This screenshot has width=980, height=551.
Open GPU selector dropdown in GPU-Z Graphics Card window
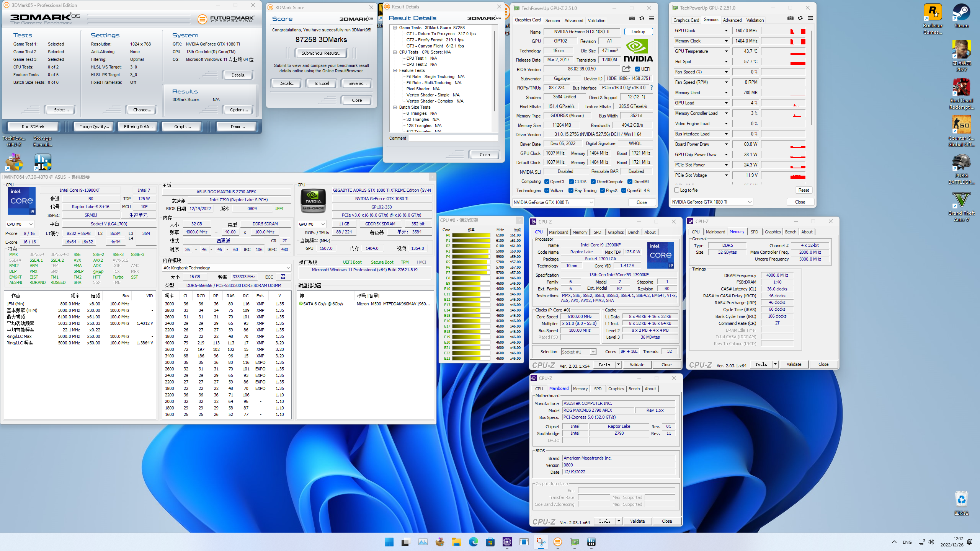[553, 202]
